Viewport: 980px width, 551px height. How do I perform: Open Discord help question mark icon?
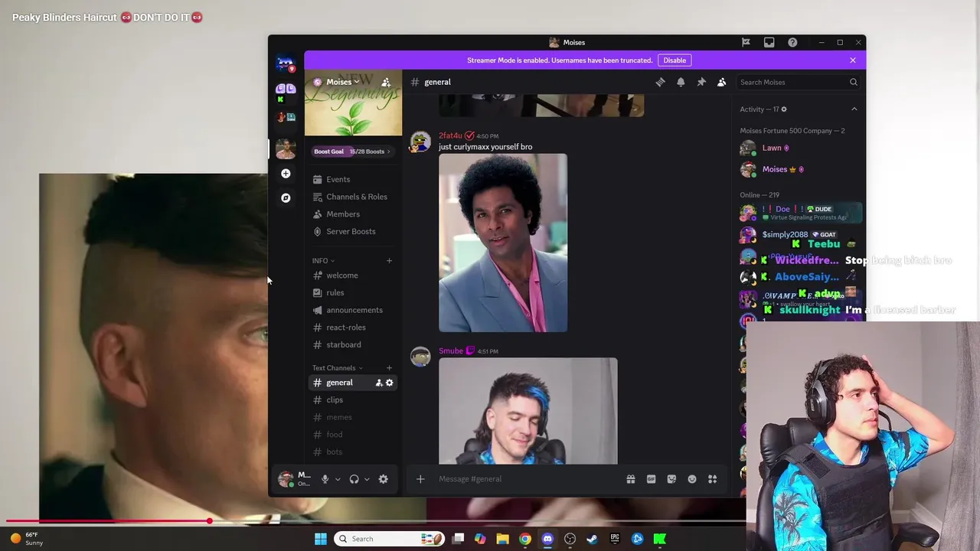coord(792,42)
